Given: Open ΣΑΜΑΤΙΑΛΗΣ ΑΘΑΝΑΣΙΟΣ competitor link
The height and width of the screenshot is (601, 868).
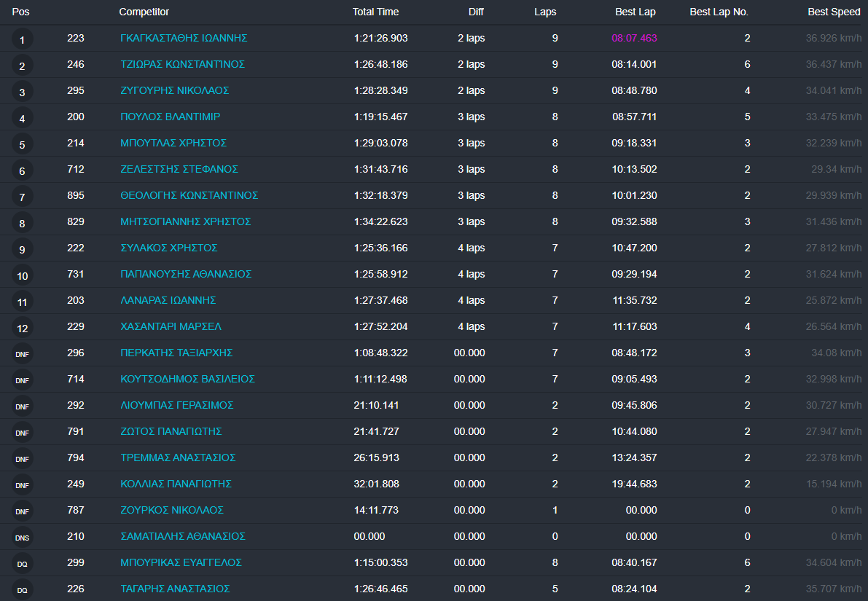Looking at the screenshot, I should pos(182,536).
